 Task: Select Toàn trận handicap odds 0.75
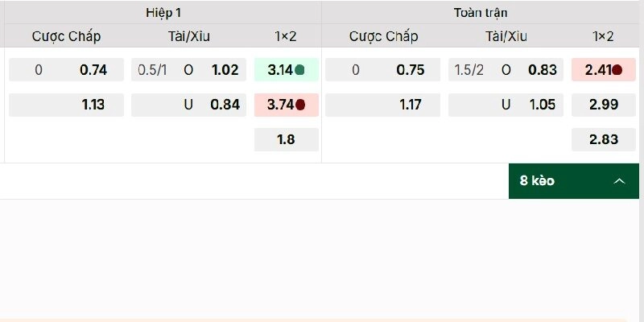(x=384, y=70)
